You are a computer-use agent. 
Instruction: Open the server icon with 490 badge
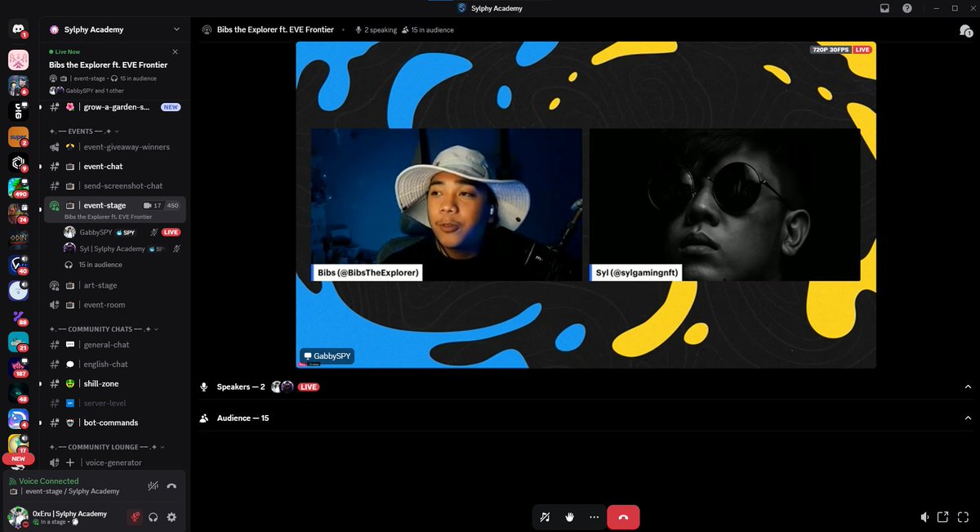[x=18, y=188]
